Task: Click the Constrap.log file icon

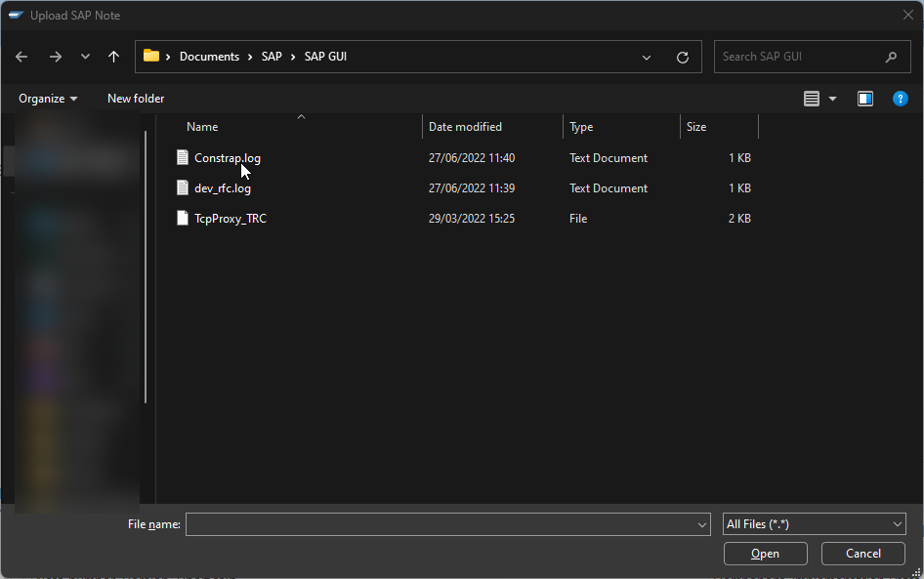Action: click(183, 157)
